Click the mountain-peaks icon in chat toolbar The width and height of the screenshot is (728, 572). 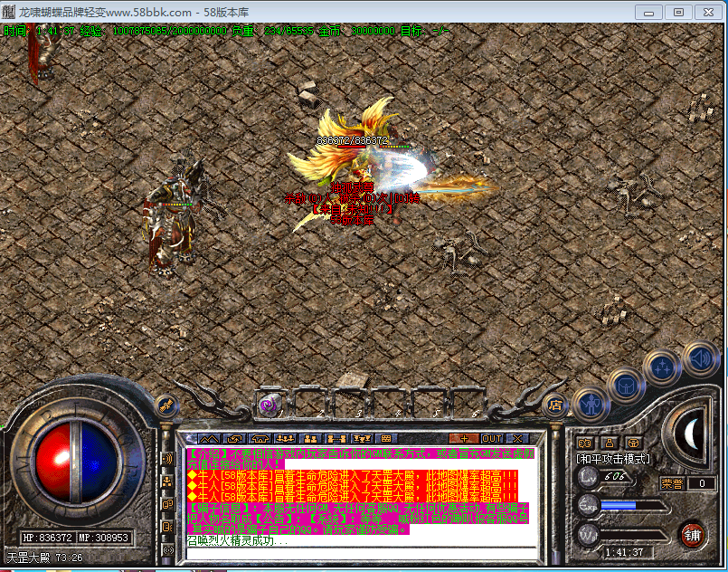pos(209,438)
